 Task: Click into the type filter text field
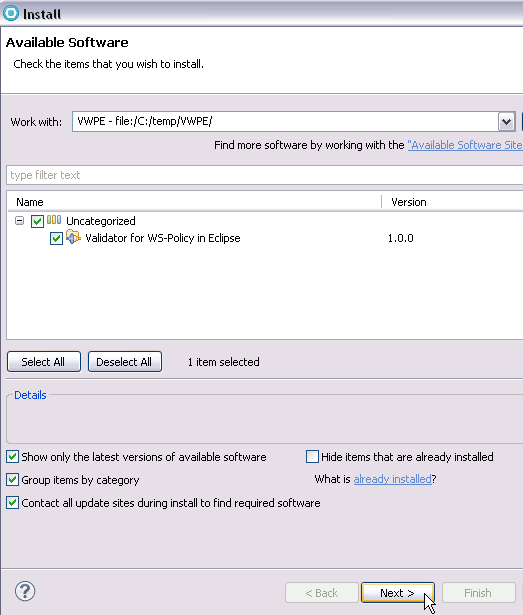264,175
